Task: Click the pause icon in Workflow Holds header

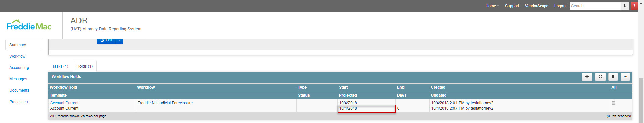Action: click(x=613, y=77)
